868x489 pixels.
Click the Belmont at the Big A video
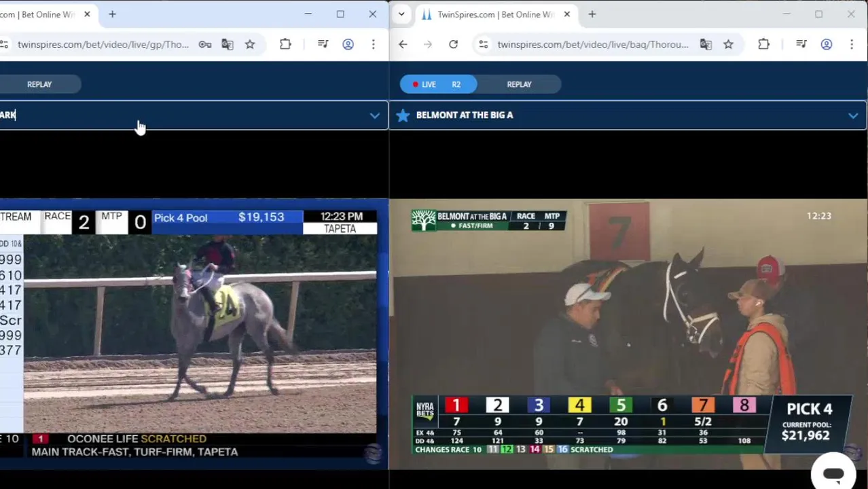pyautogui.click(x=628, y=333)
